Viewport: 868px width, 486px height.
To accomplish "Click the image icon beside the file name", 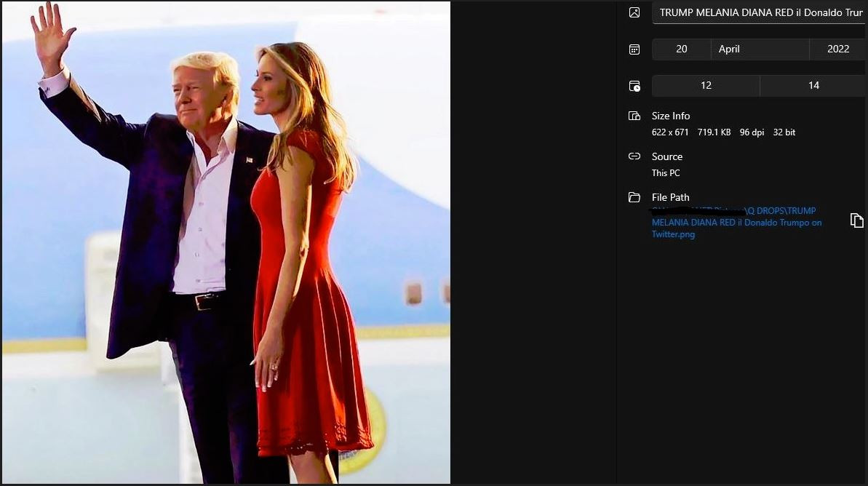I will [x=634, y=12].
